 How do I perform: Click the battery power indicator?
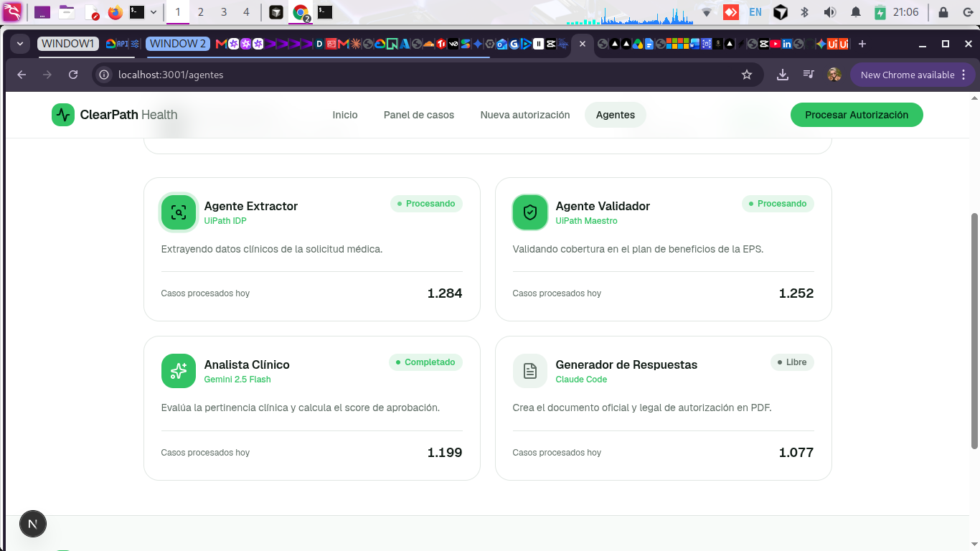[880, 12]
